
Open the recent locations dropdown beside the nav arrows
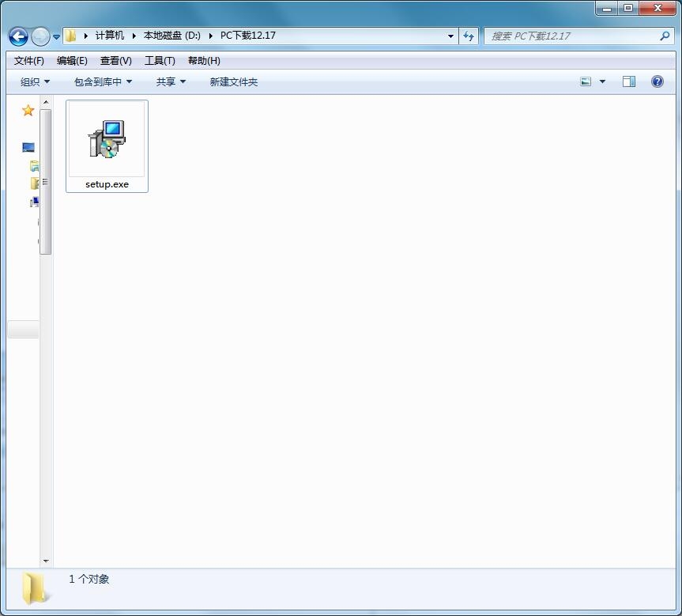[57, 37]
